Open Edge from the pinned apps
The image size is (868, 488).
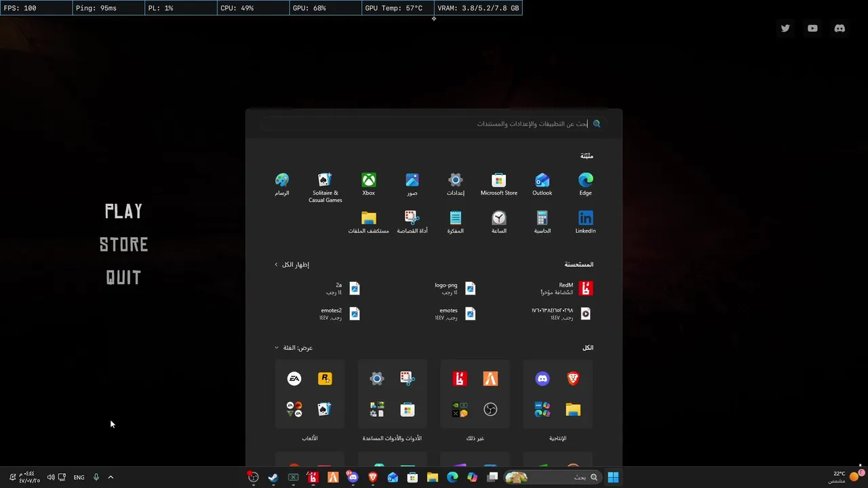pos(585,184)
